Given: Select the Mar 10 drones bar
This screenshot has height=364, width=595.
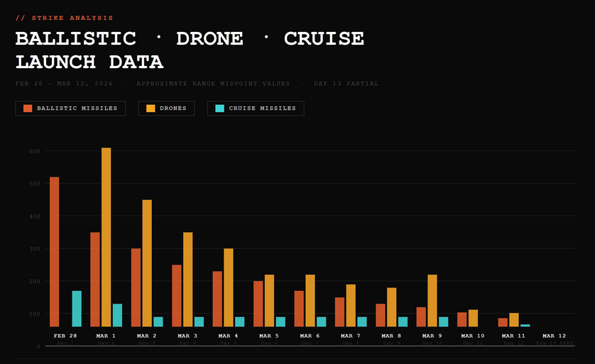Looking at the screenshot, I should point(474,318).
